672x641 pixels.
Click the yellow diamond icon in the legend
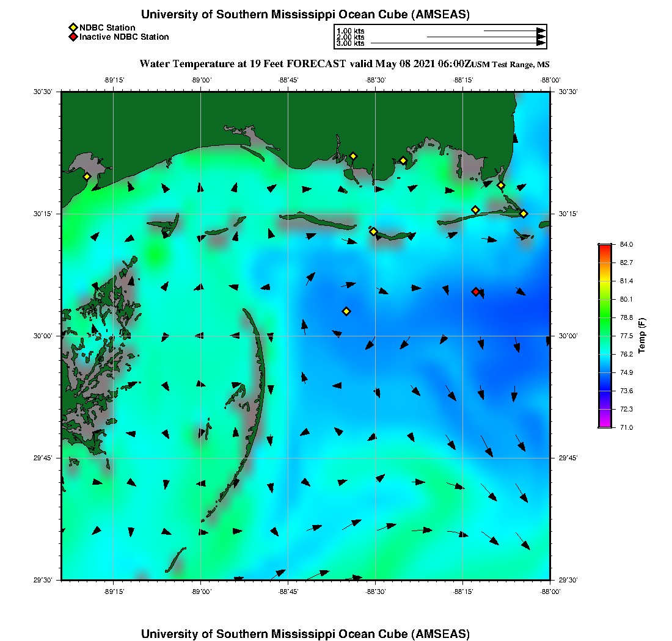[x=73, y=27]
